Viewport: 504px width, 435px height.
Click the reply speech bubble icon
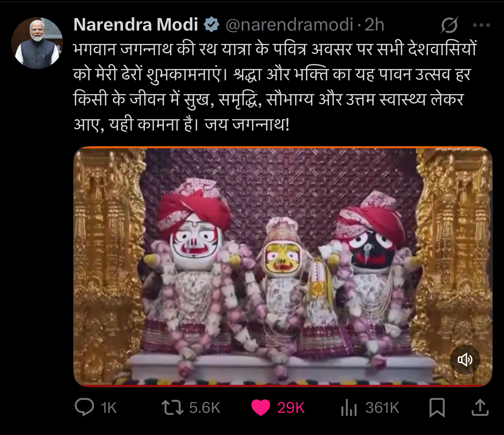click(84, 407)
